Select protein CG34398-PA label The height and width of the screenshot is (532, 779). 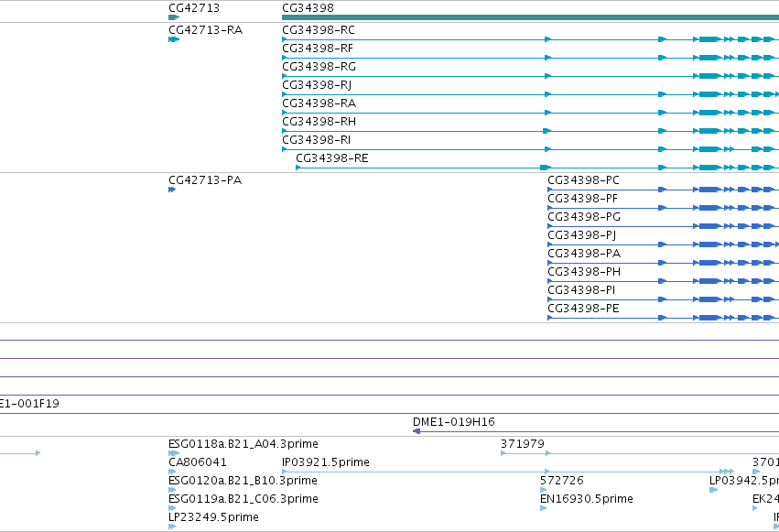(x=584, y=254)
